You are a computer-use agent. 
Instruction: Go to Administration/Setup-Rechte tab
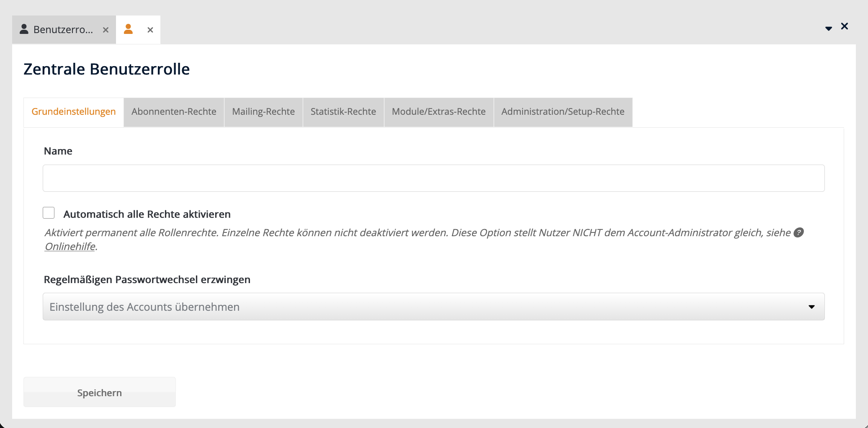[x=563, y=112]
